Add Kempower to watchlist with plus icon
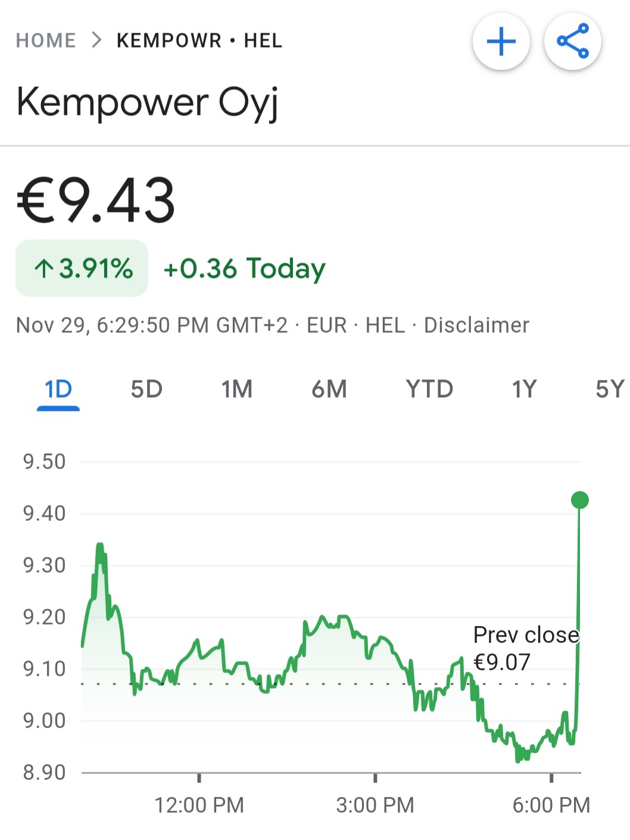The width and height of the screenshot is (630, 840). (x=501, y=42)
